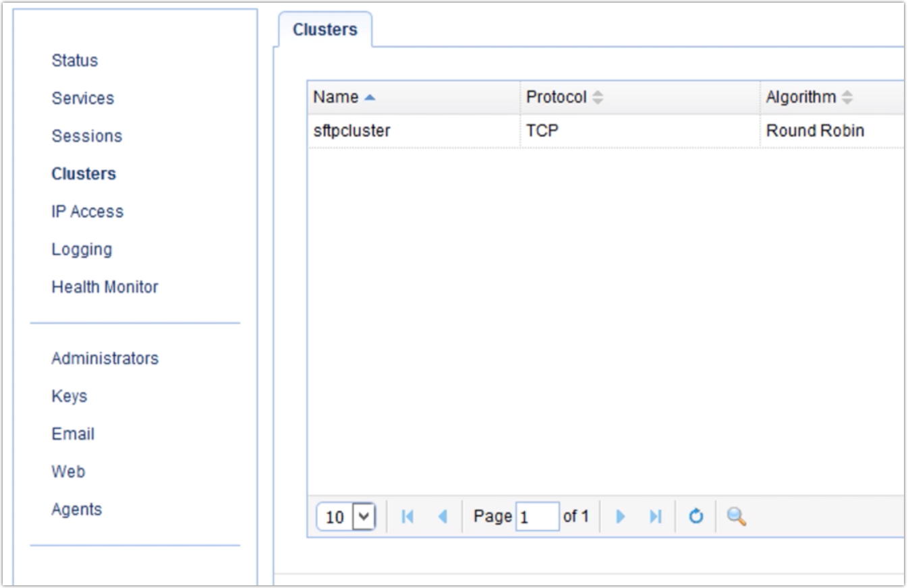Screen dimensions: 908x588
Task: Open Web settings in the sidebar
Action: [68, 471]
